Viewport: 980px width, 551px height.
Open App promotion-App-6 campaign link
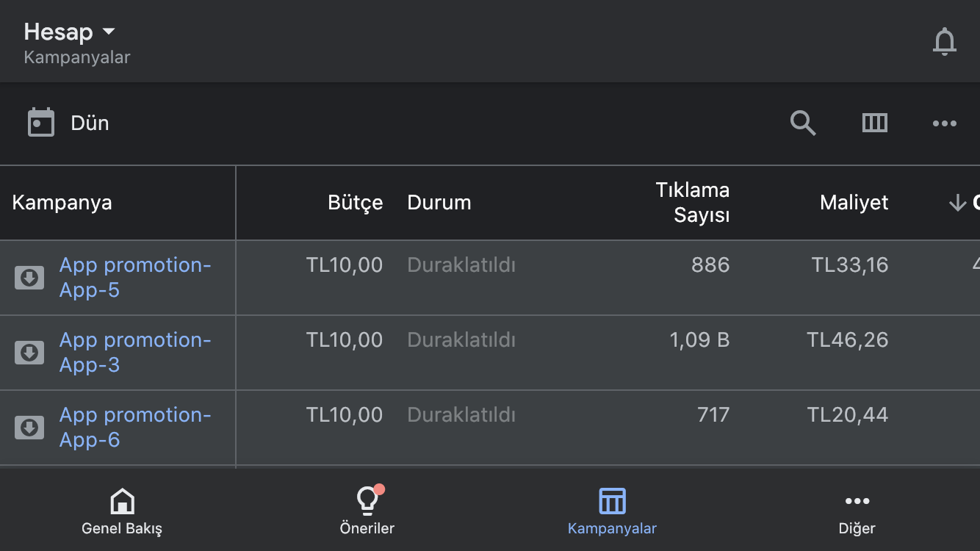(135, 428)
